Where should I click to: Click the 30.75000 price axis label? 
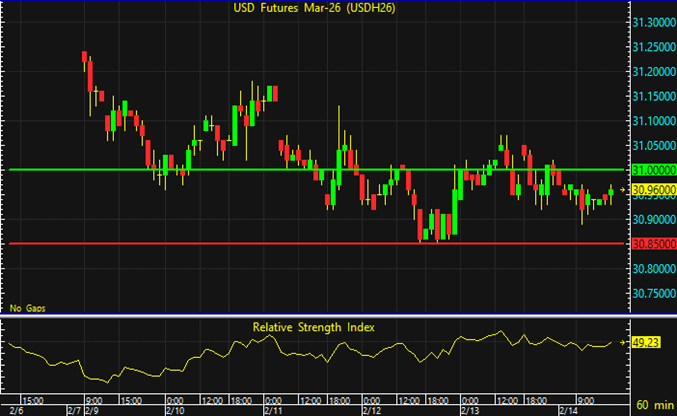(x=649, y=293)
